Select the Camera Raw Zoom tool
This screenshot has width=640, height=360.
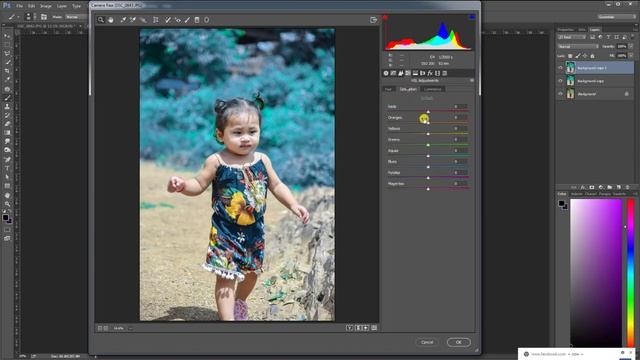point(101,20)
